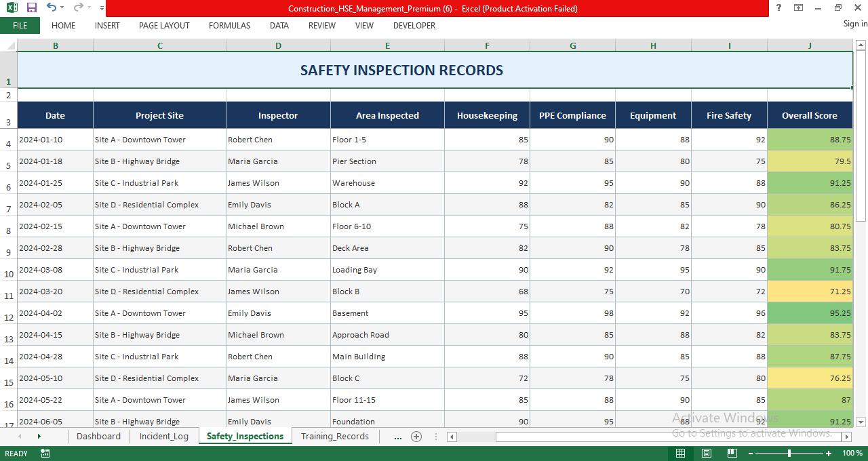The image size is (868, 461).
Task: Click the Save icon in Quick Access toolbar
Action: (x=31, y=8)
